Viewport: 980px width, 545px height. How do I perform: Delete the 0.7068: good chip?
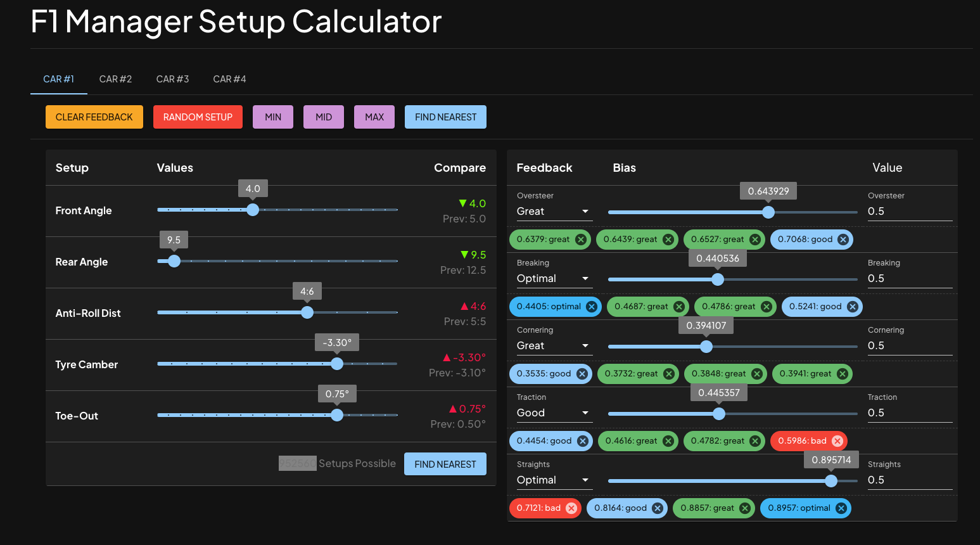pos(843,240)
